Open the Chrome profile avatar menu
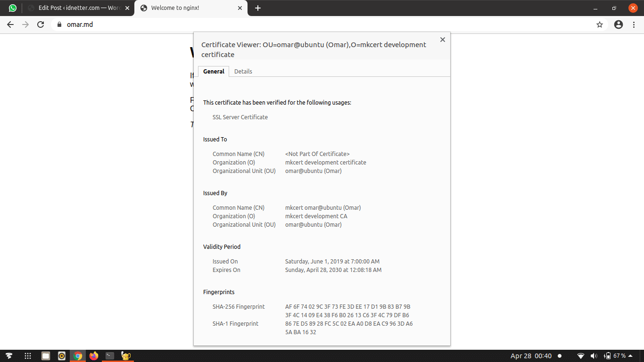644x362 pixels. tap(619, 25)
